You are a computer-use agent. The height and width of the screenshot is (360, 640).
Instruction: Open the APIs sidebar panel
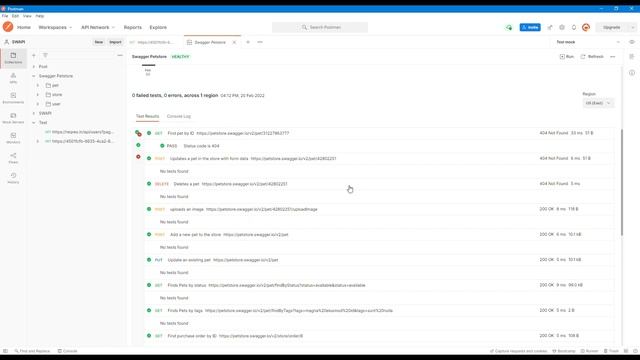click(x=13, y=78)
